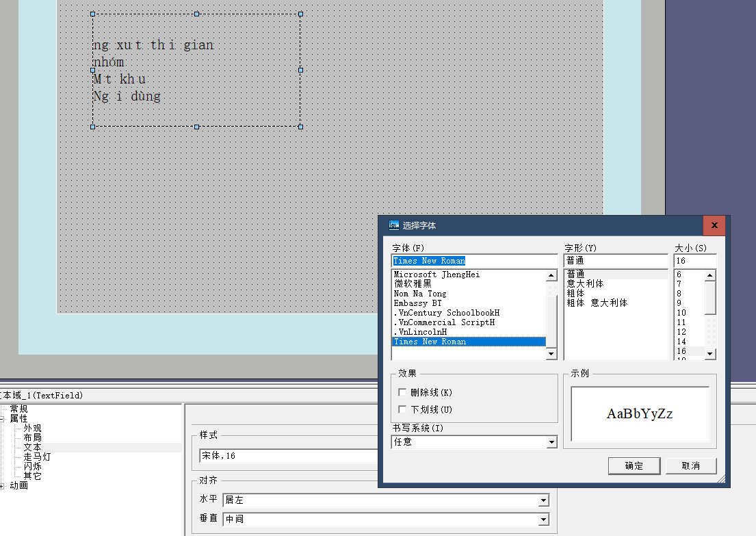756x536 pixels.
Task: Select 走马灯 in property tree
Action: coord(37,457)
